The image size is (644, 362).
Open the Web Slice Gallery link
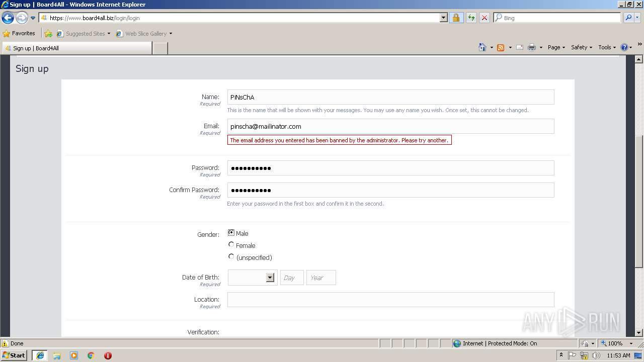click(144, 34)
